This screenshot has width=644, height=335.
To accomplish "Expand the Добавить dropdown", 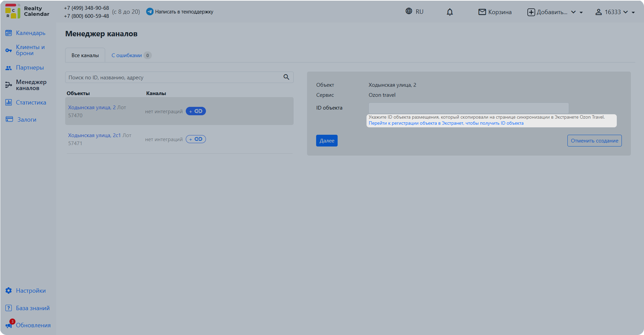I will point(555,12).
